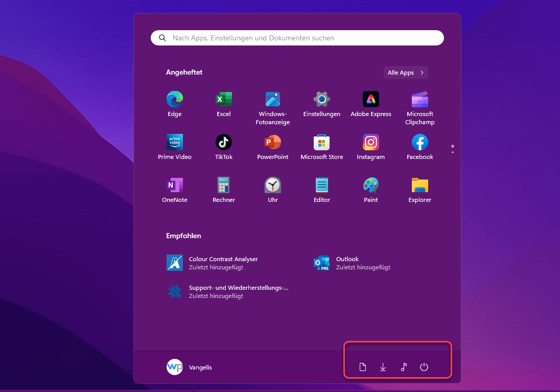The height and width of the screenshot is (392, 560).
Task: Open Windows-Fotoanzeige app
Action: (x=272, y=108)
